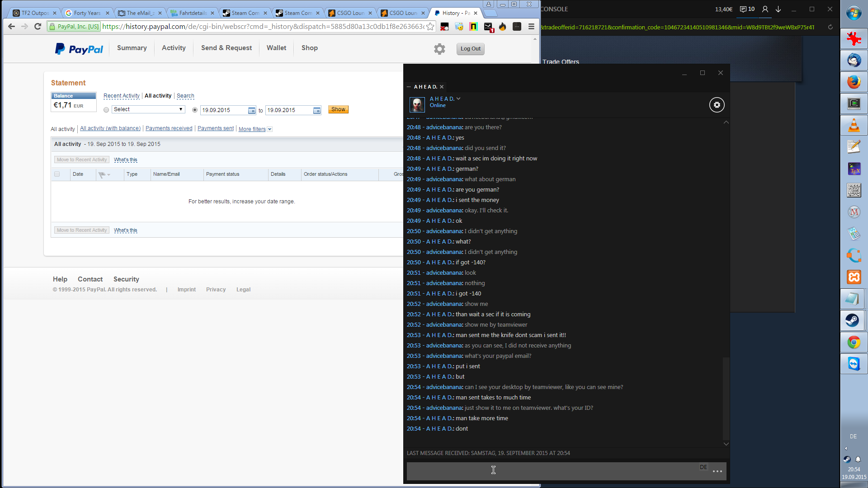This screenshot has width=868, height=488.
Task: Select radio button next to Select dropdown
Action: 106,110
